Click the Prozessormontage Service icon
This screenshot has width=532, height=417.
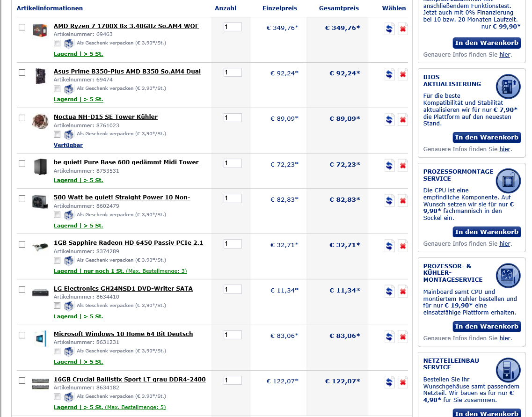tap(508, 181)
